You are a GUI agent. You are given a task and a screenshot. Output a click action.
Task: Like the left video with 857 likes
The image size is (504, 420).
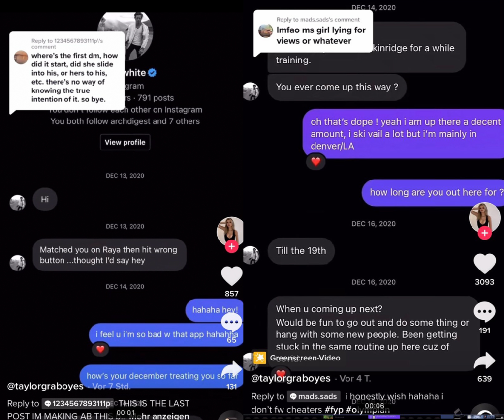[x=231, y=276]
